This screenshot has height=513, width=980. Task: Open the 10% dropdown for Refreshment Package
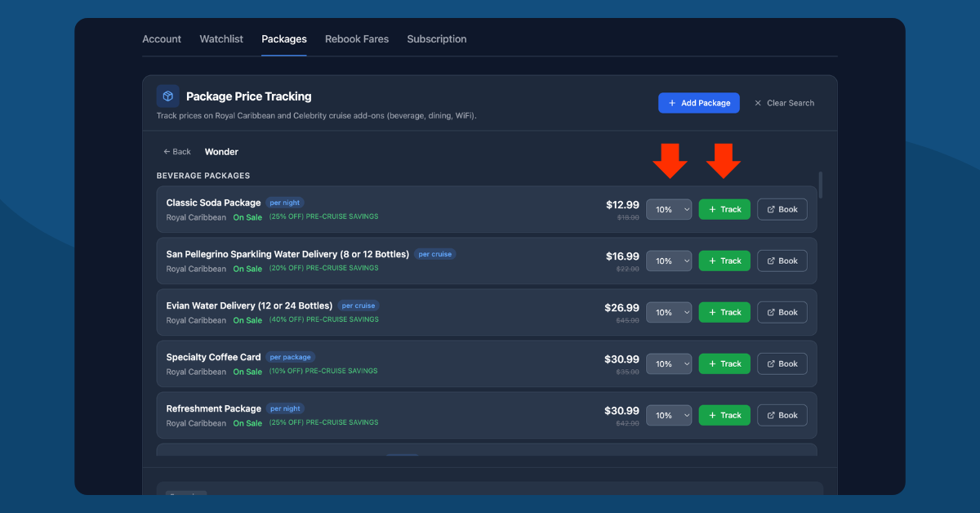click(x=669, y=415)
